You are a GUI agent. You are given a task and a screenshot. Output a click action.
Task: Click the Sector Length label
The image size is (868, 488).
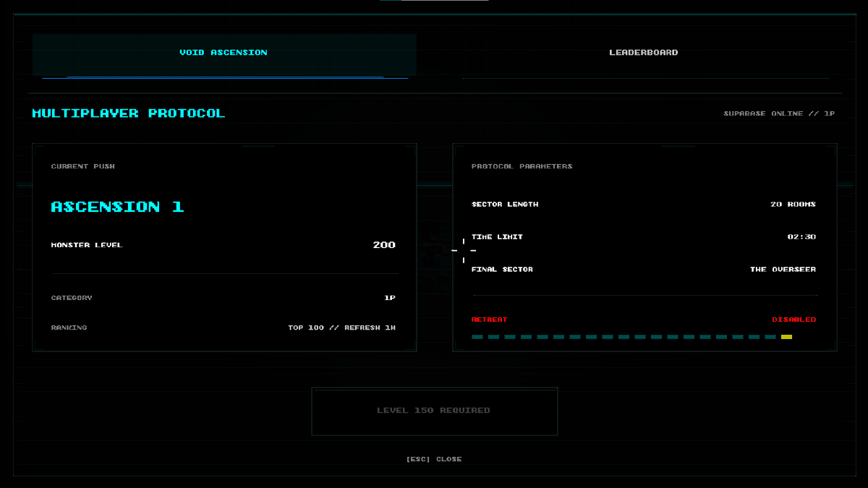[505, 205]
